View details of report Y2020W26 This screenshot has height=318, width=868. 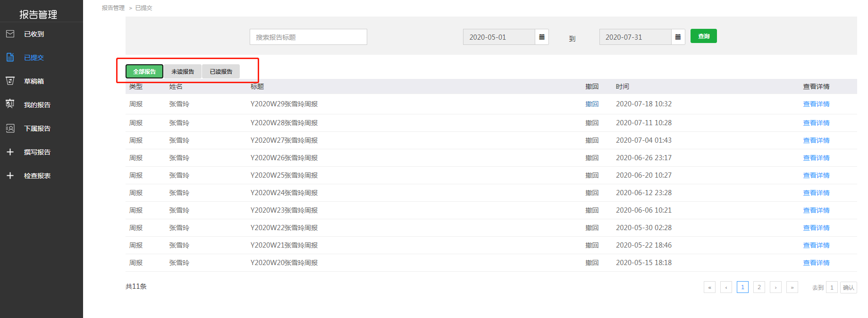(816, 158)
